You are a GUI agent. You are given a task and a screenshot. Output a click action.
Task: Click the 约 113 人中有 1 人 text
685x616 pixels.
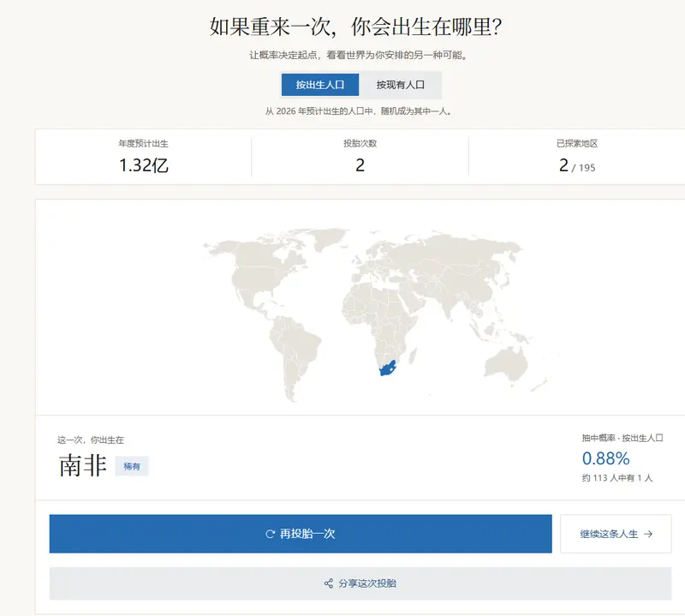point(617,478)
